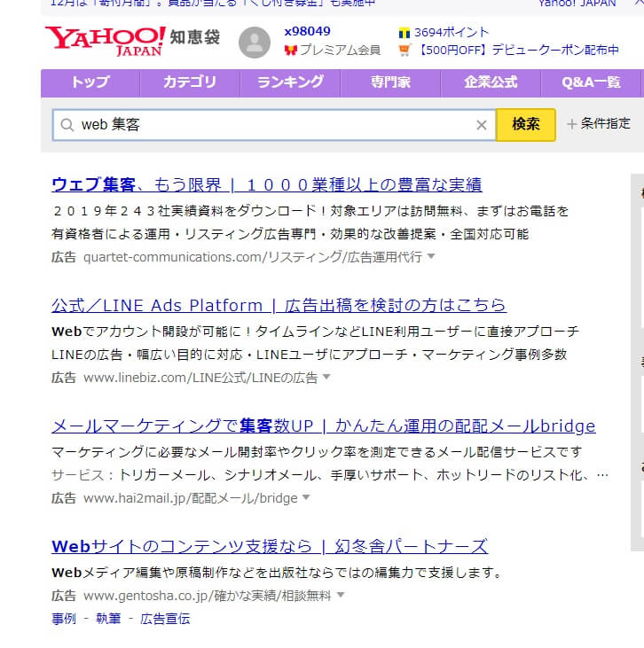Open the gray user avatar icon
Viewport: 644px width, 648px height.
255,43
